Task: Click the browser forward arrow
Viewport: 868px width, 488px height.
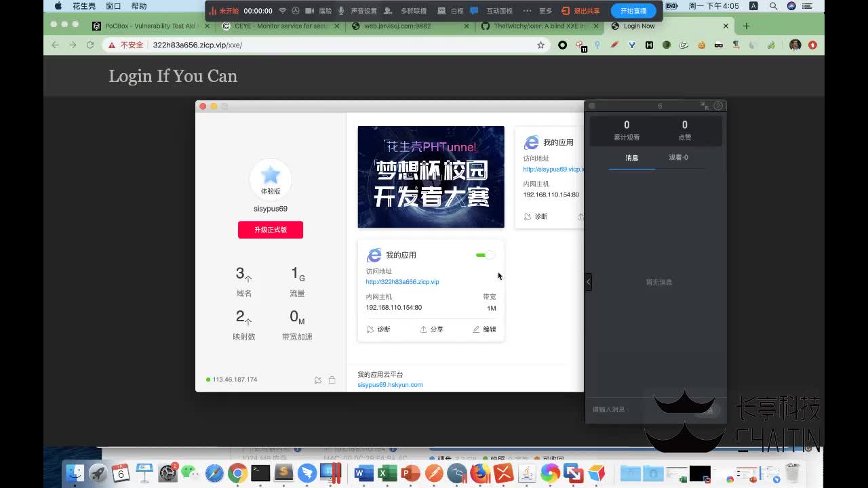Action: click(x=73, y=45)
